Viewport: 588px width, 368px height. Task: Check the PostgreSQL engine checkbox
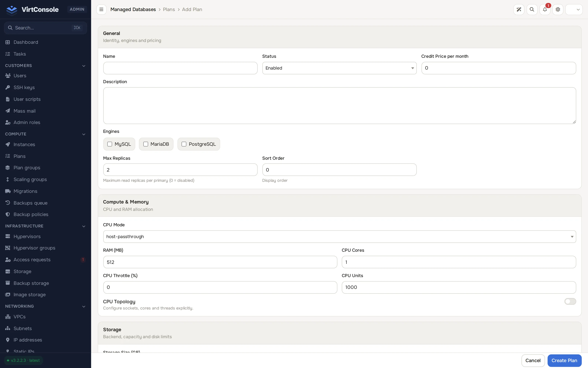pyautogui.click(x=184, y=144)
